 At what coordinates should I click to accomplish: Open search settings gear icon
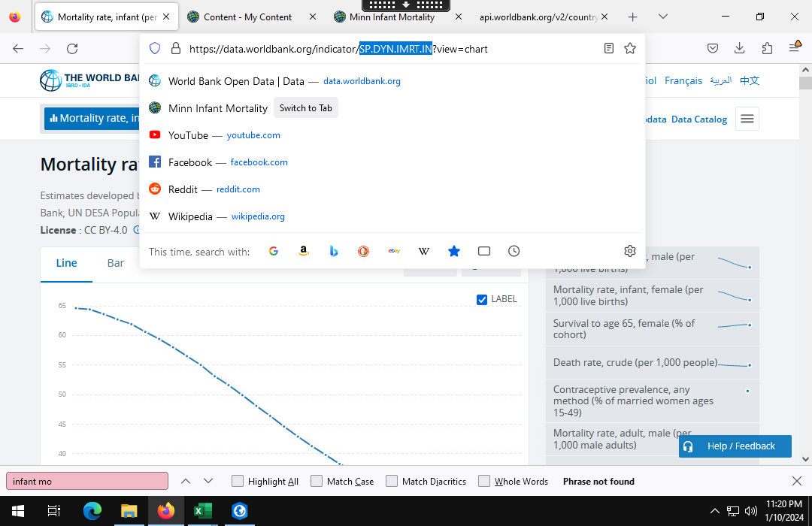pyautogui.click(x=630, y=251)
